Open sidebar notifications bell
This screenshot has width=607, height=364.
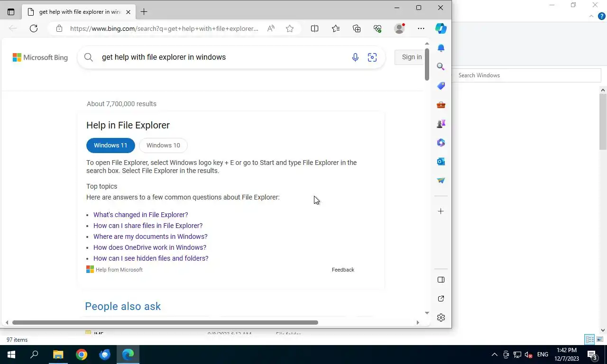pyautogui.click(x=441, y=48)
